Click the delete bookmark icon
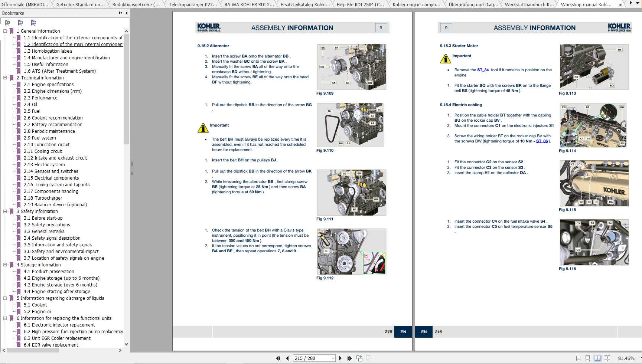The image size is (642, 364). [x=7, y=23]
